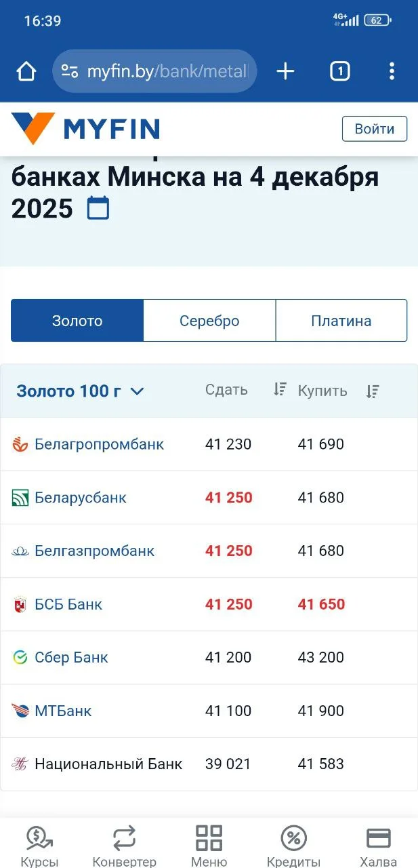
Task: Tap the browser home icon
Action: [25, 71]
